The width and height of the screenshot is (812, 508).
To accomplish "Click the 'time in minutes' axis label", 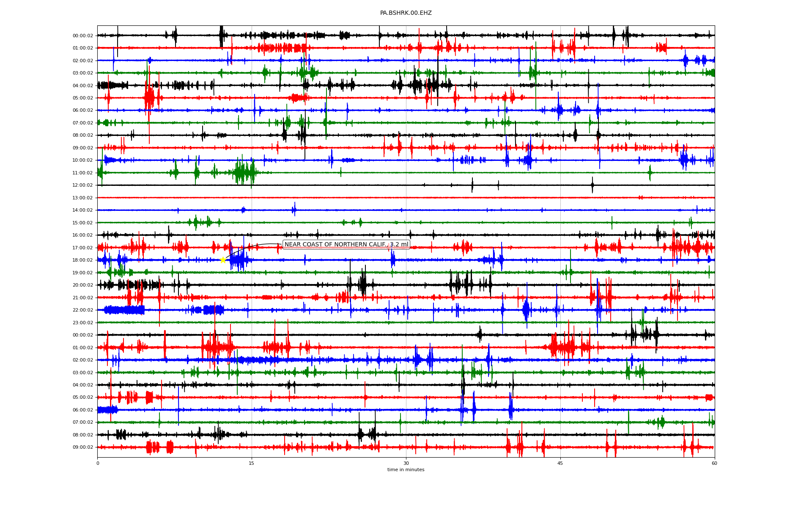I will tap(406, 470).
